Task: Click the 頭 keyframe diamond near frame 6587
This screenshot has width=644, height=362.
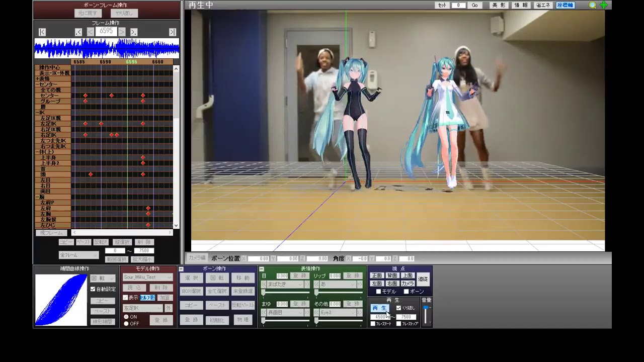Action: (x=91, y=174)
